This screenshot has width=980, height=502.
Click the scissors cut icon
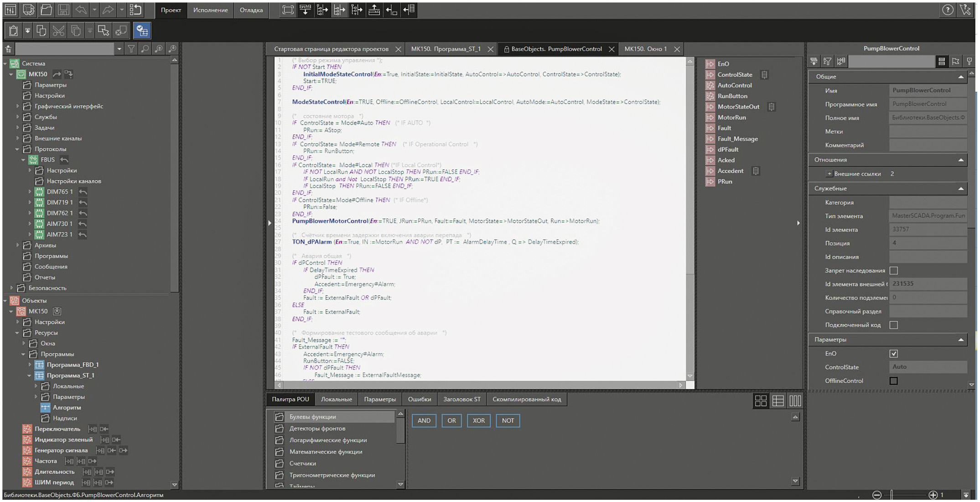pyautogui.click(x=58, y=31)
